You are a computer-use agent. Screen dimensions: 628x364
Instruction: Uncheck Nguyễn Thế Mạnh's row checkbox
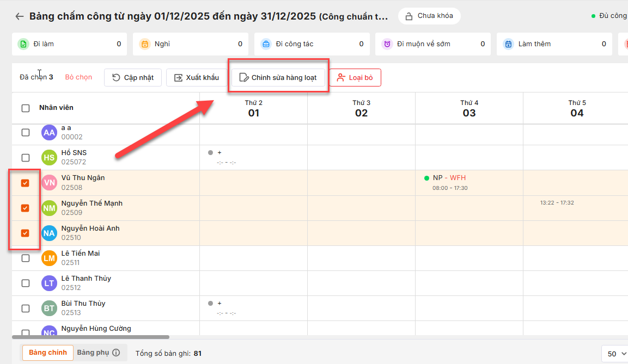tap(25, 208)
